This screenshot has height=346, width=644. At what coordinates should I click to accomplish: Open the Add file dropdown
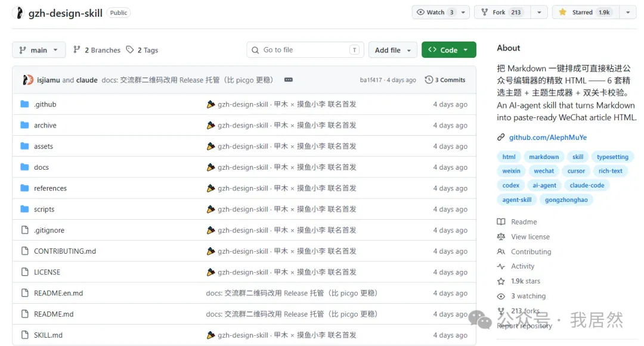(x=392, y=50)
